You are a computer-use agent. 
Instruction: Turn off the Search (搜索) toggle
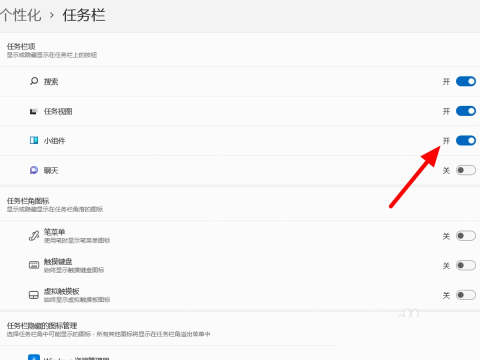[466, 81]
